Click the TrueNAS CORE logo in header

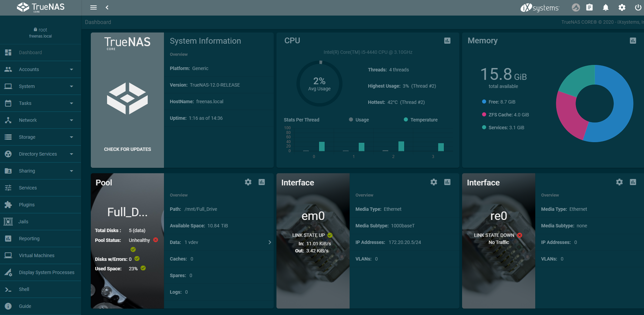point(41,7)
